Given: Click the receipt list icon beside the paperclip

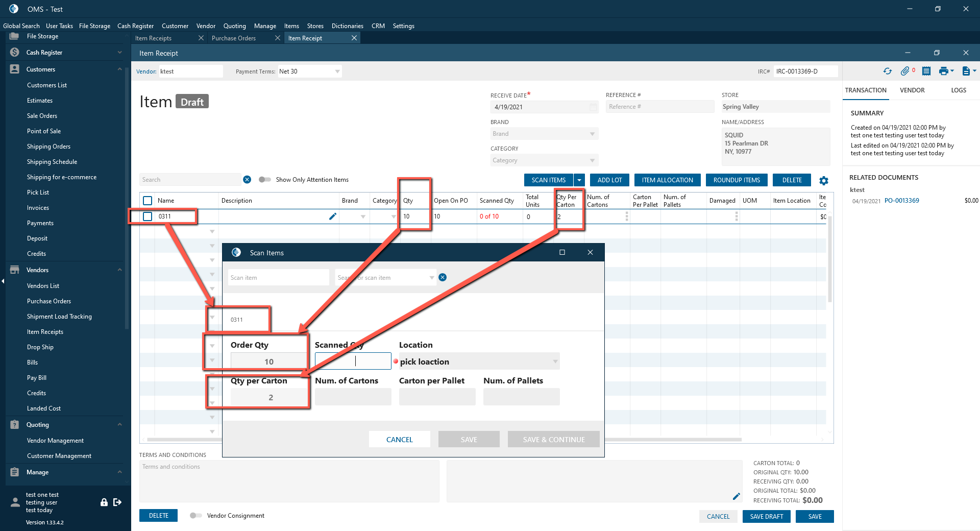Looking at the screenshot, I should point(926,71).
